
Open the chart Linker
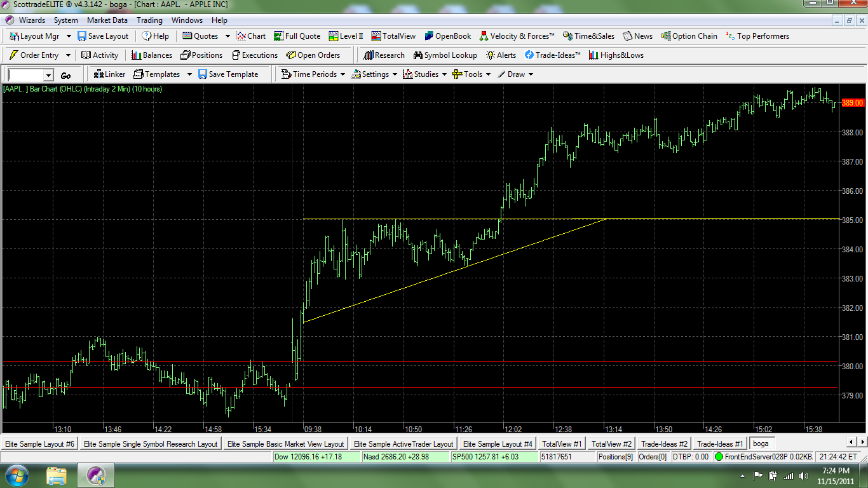tap(109, 74)
